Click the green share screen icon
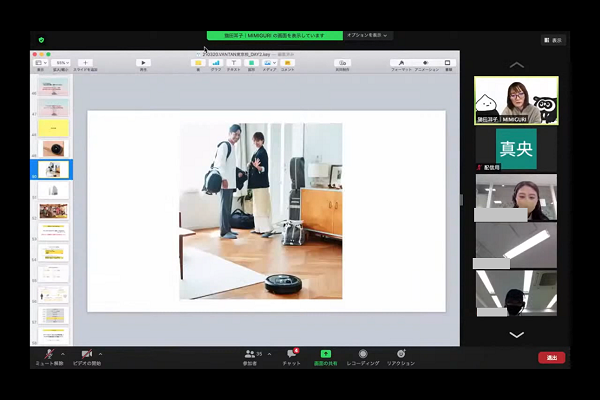The height and width of the screenshot is (400, 600). click(x=325, y=354)
